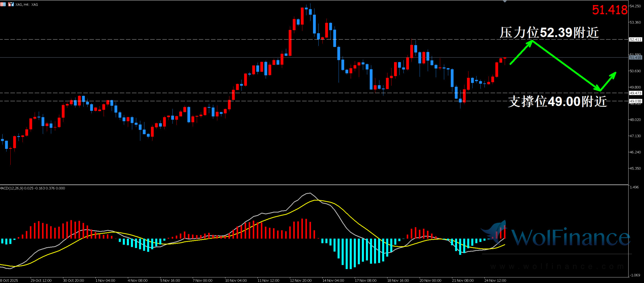This screenshot has width=644, height=283.
Task: Select the 支撑位49.00附近 text annotation
Action: [x=557, y=101]
